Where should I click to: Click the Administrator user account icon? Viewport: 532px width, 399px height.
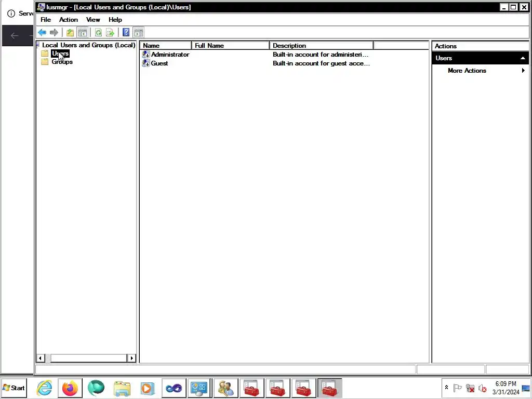(146, 54)
